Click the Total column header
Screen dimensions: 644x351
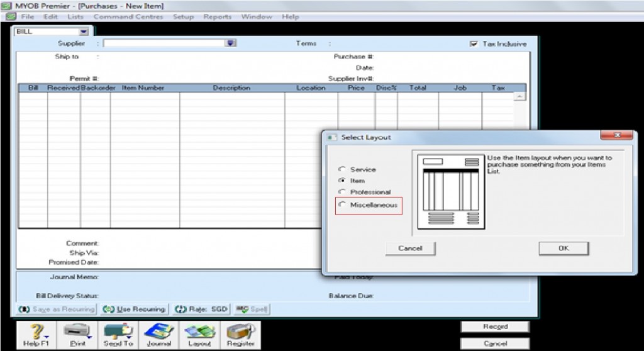(418, 87)
